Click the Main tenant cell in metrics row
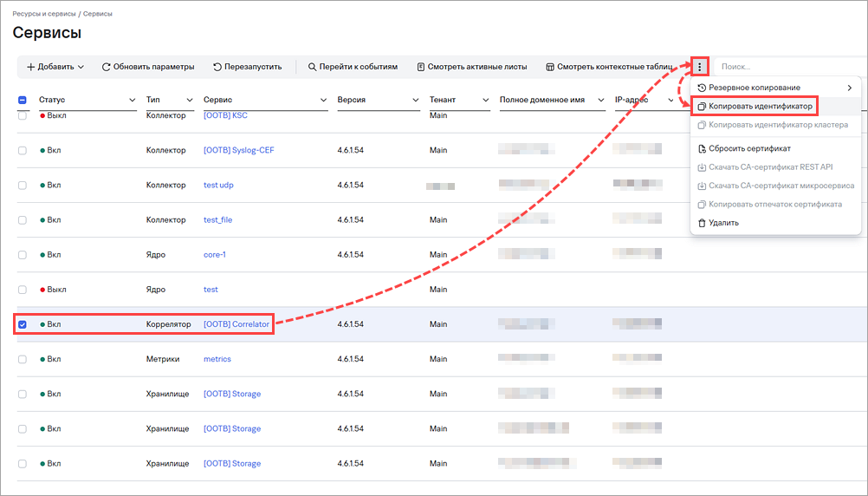Screen dimensions: 868x496 (x=438, y=359)
